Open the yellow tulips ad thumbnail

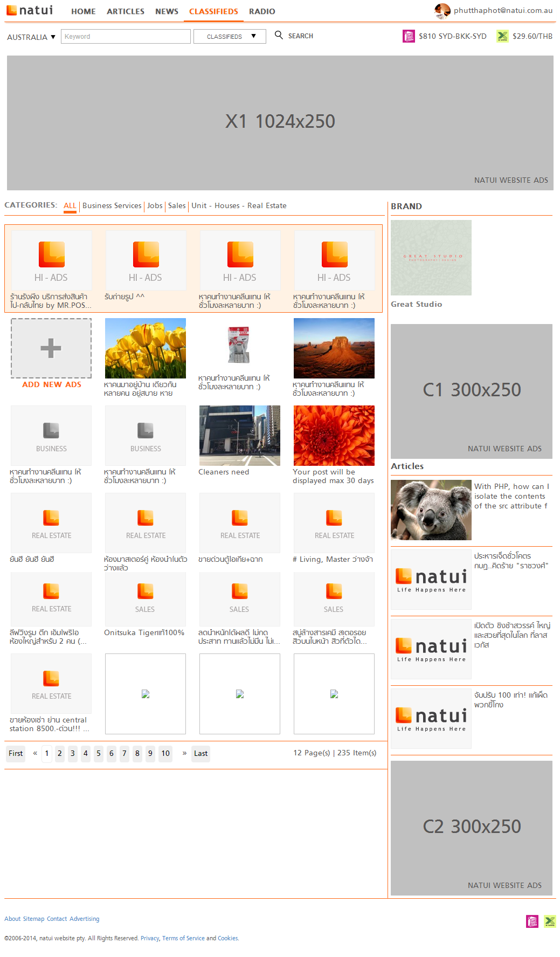(x=146, y=348)
